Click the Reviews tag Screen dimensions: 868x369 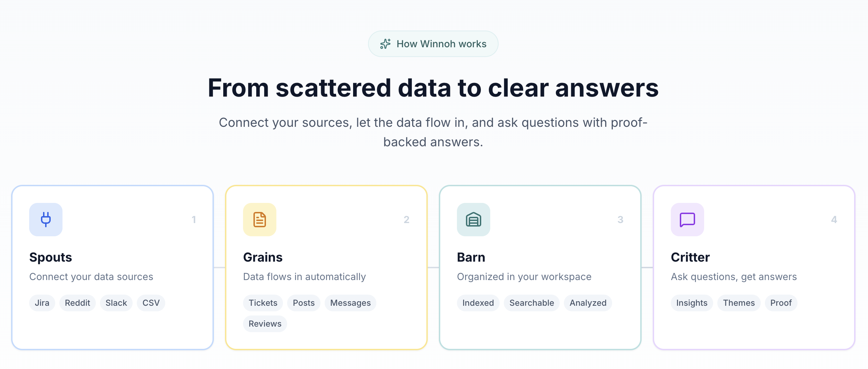coord(265,324)
